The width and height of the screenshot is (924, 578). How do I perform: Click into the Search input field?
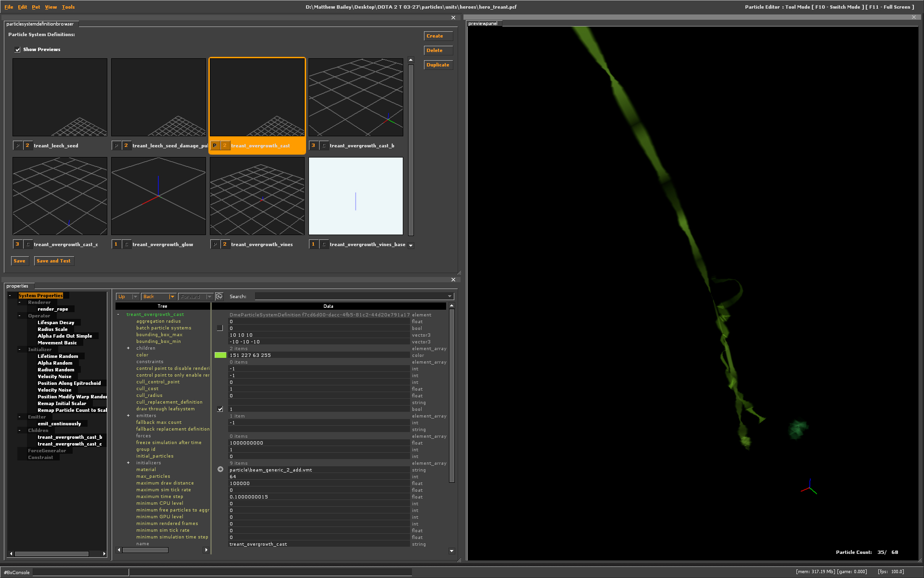pos(351,297)
